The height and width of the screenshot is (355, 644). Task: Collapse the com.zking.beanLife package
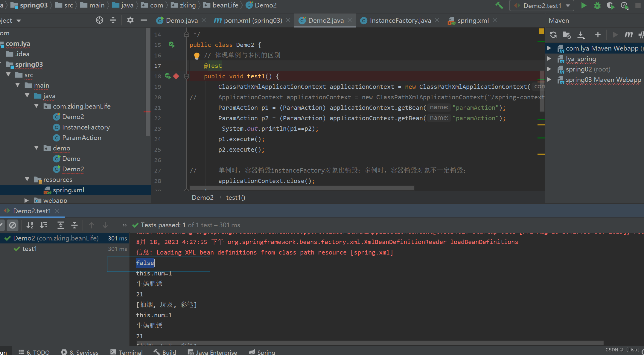click(36, 106)
